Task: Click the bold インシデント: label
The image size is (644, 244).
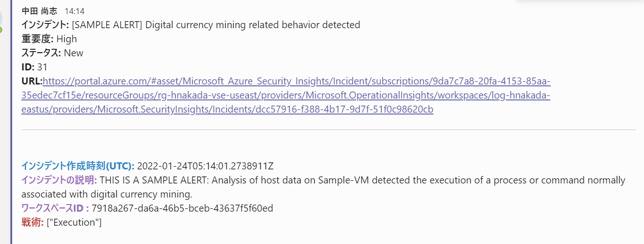Action: pos(45,25)
